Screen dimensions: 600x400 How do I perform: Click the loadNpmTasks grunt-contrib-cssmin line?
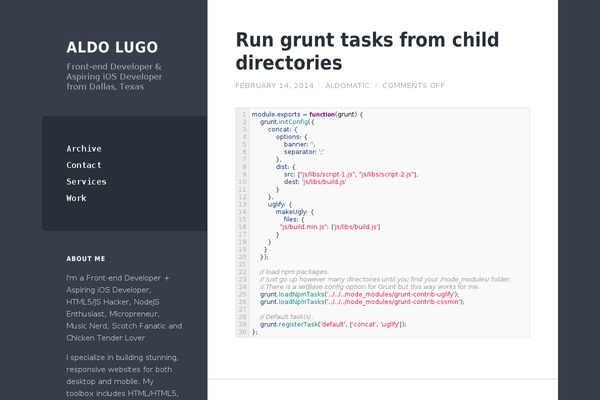tap(359, 301)
